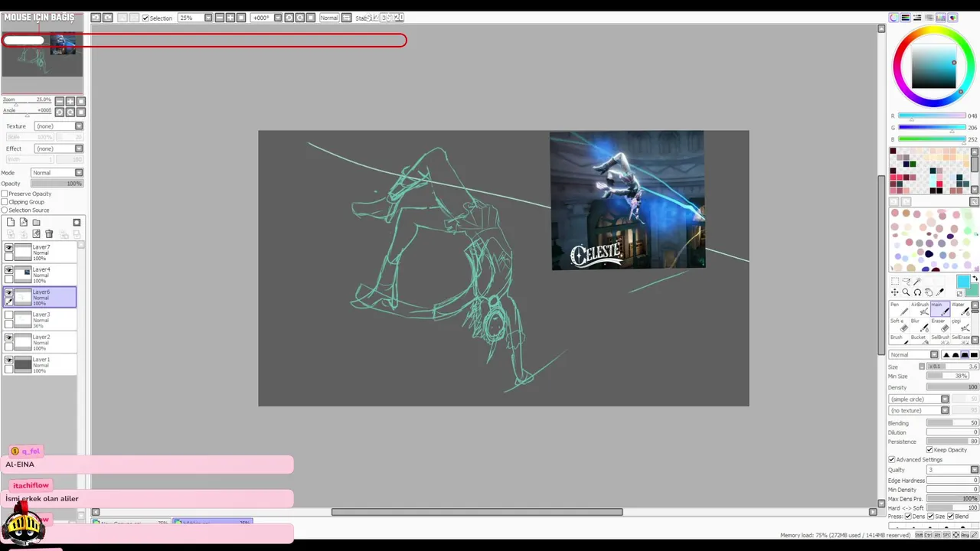This screenshot has width=980, height=551.
Task: Pick the cyan foreground color swatch
Action: pyautogui.click(x=962, y=282)
